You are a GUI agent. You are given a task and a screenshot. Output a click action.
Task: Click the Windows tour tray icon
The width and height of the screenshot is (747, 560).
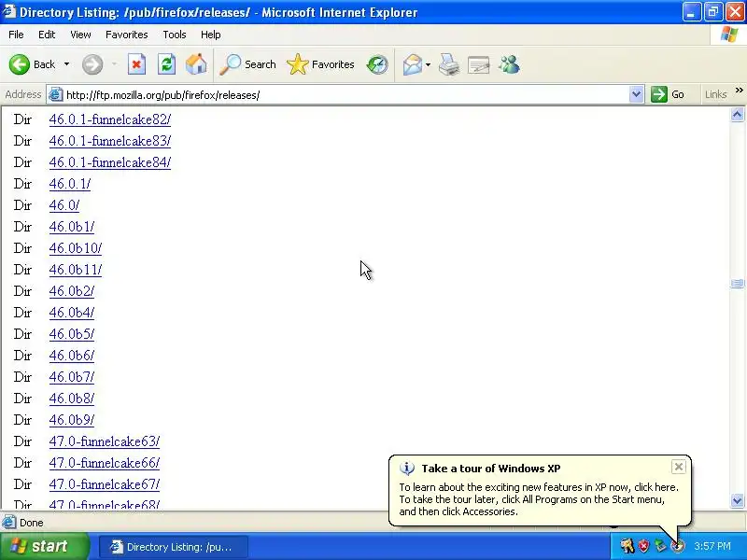pyautogui.click(x=677, y=546)
